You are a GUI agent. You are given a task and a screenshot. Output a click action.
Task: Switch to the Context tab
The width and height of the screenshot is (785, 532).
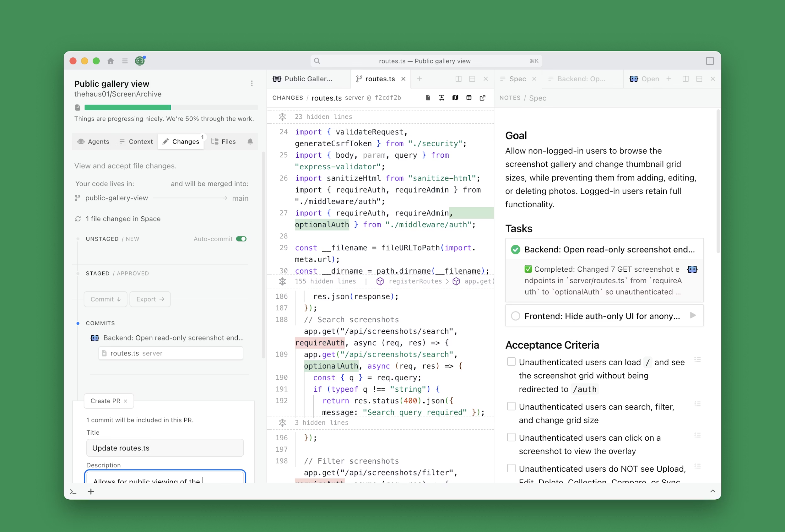136,142
